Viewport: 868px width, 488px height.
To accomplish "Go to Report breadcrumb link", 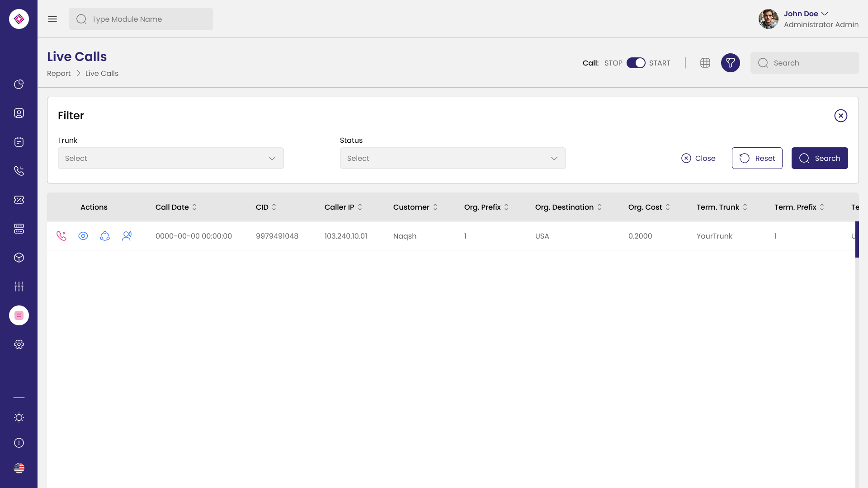I will [59, 74].
